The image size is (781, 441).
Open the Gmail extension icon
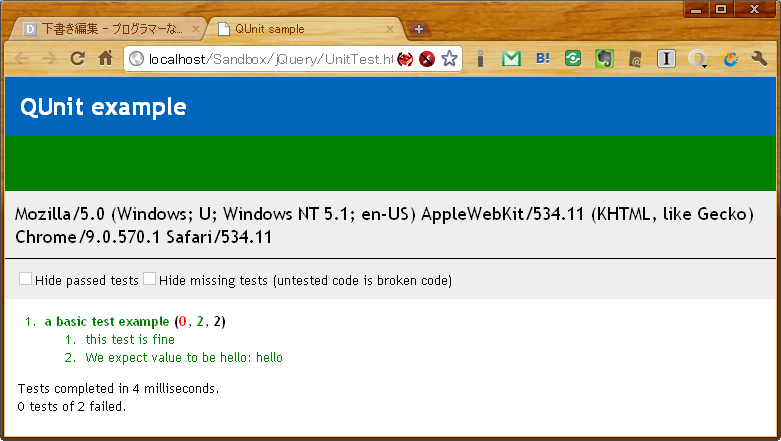point(511,59)
